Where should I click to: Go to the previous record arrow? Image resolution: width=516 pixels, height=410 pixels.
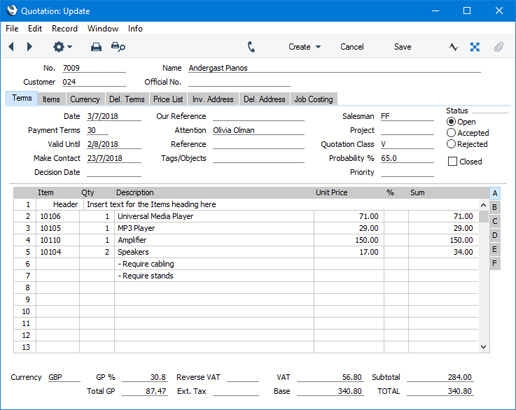(x=12, y=47)
